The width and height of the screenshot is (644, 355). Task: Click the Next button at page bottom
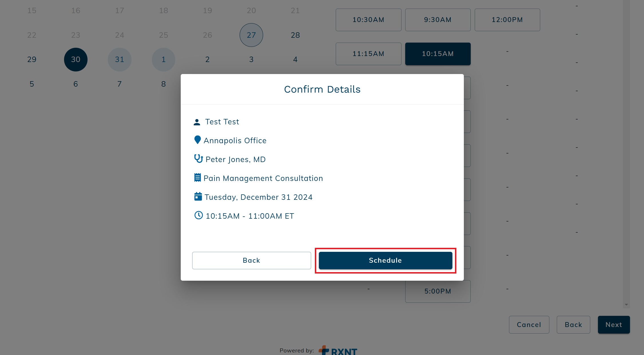click(614, 325)
